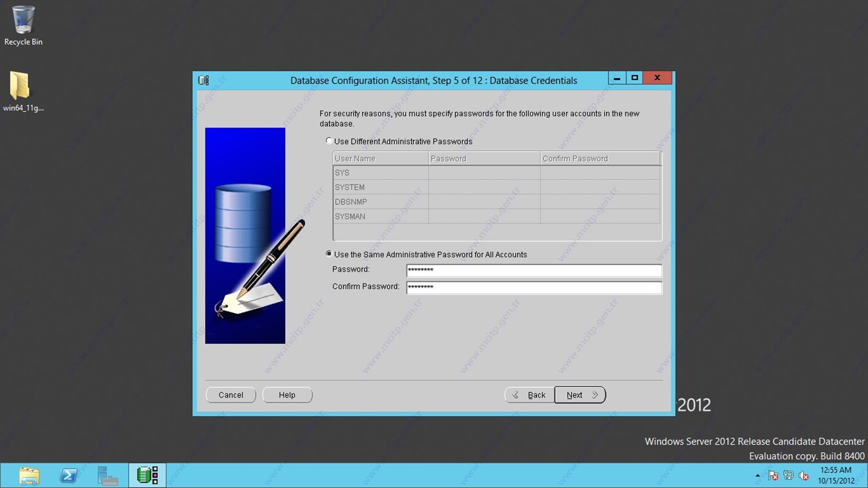Click the Password input field

tap(534, 270)
